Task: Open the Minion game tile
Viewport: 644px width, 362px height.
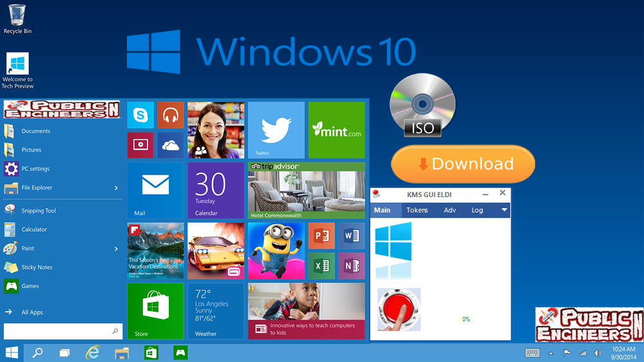Action: [x=276, y=251]
